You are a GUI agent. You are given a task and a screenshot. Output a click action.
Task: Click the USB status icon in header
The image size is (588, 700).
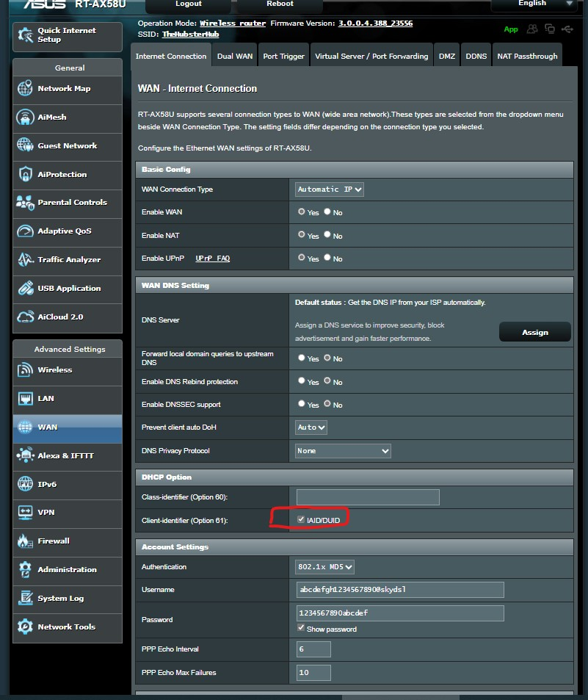567,29
